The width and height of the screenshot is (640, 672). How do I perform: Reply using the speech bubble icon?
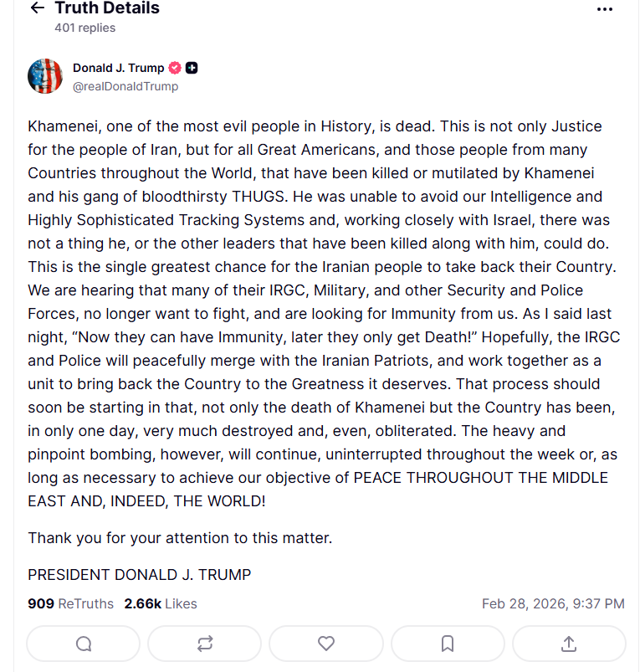coord(84,644)
